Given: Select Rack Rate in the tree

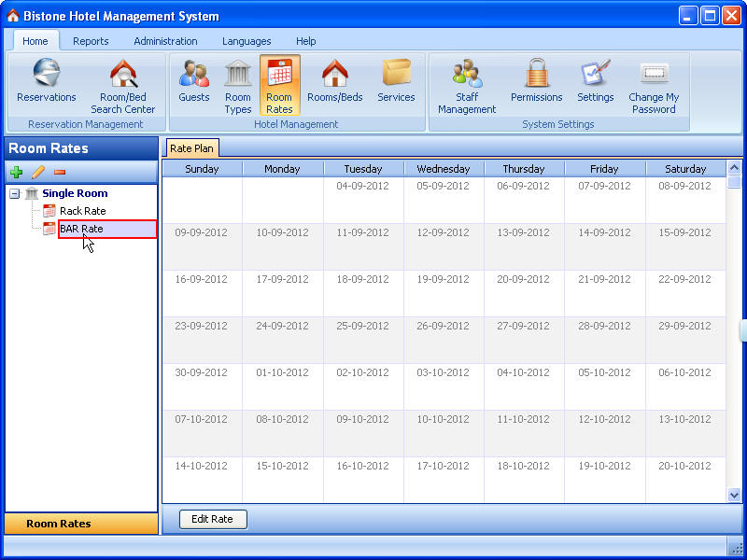Looking at the screenshot, I should pyautogui.click(x=82, y=211).
